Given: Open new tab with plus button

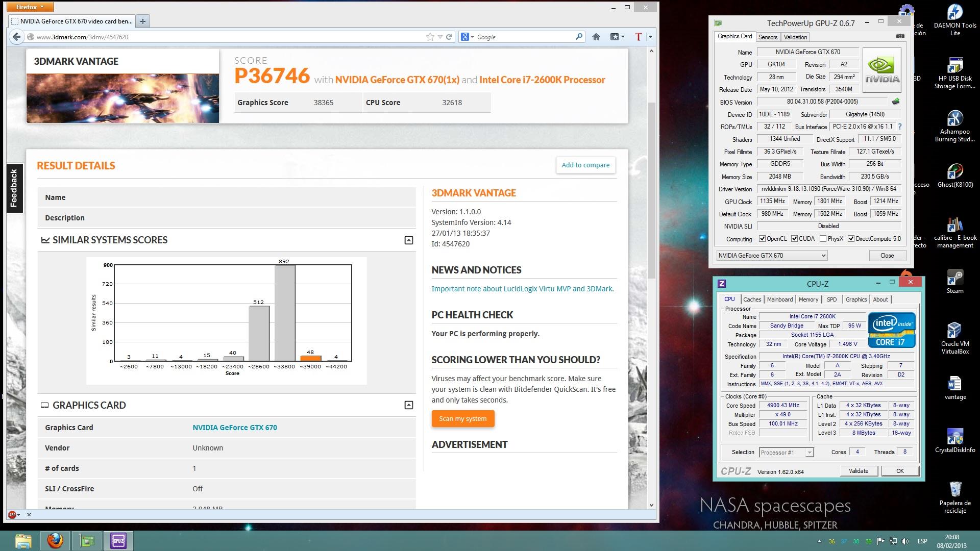Looking at the screenshot, I should click(143, 21).
